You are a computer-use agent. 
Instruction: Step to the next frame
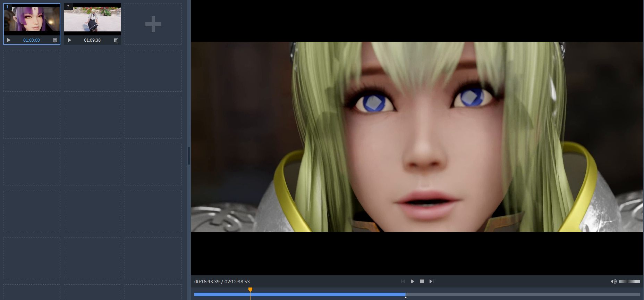[431, 282]
